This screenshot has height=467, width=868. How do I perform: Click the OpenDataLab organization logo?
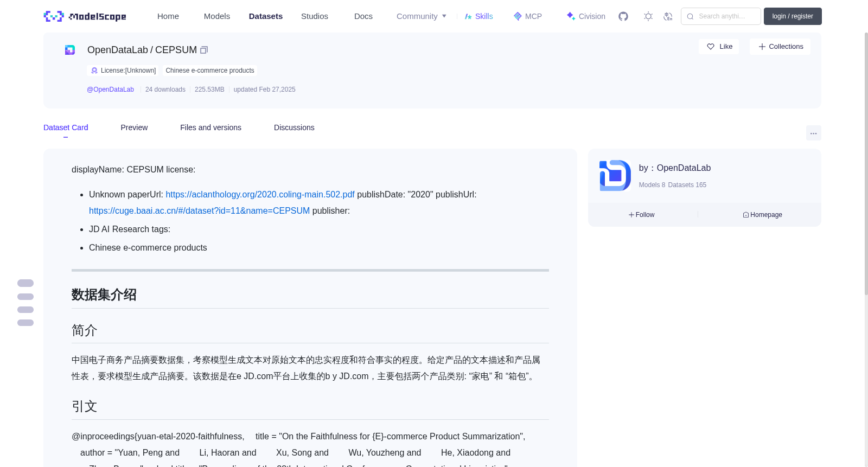(615, 175)
